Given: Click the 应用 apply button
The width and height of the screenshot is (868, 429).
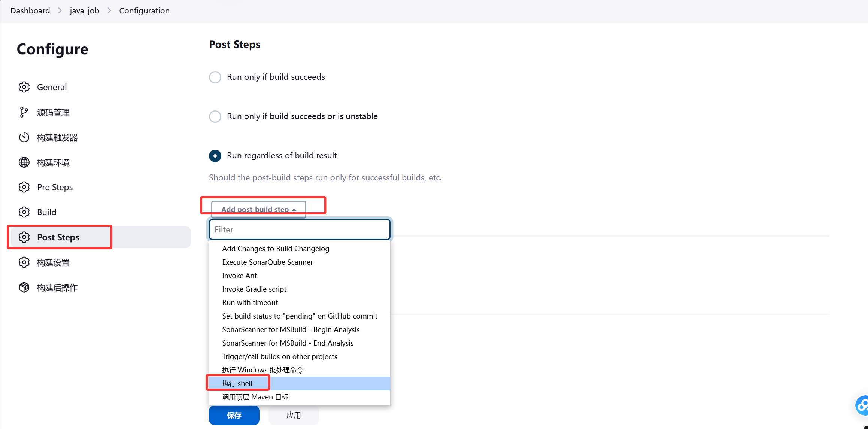Looking at the screenshot, I should tap(294, 415).
